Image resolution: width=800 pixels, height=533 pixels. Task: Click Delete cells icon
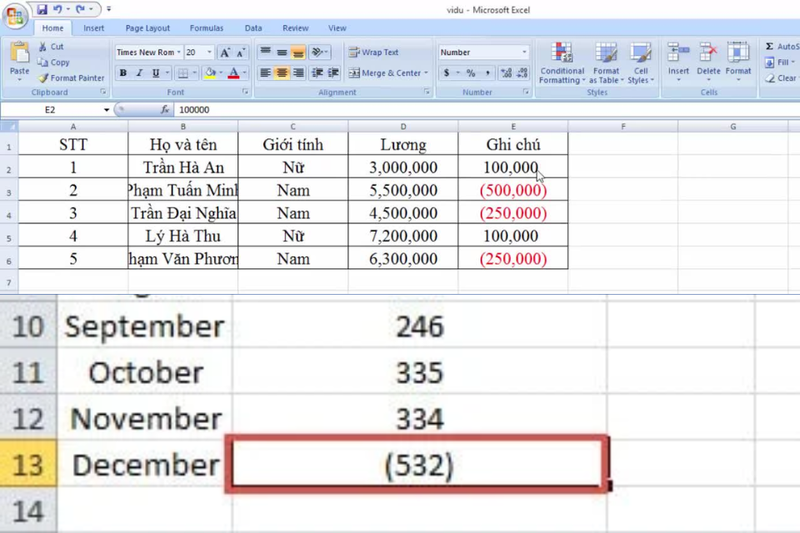coord(709,53)
